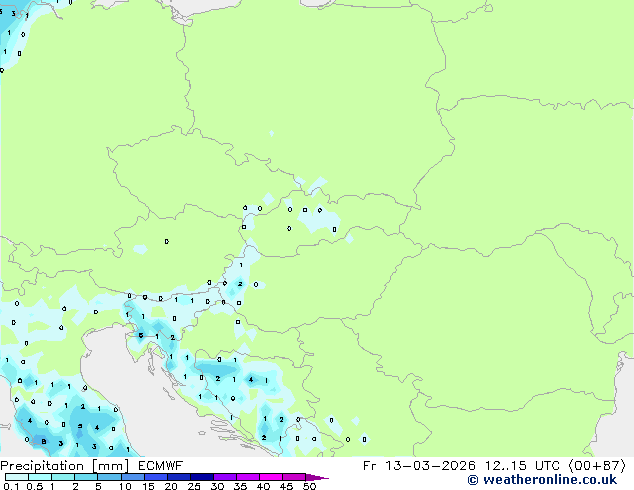Click the "25" legend scale value

pyautogui.click(x=194, y=486)
